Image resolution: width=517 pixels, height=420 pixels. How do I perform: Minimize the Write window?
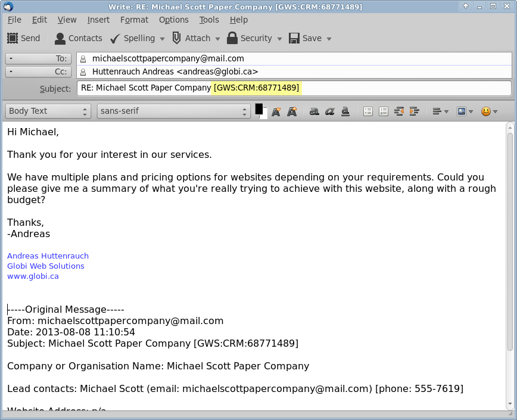479,7
